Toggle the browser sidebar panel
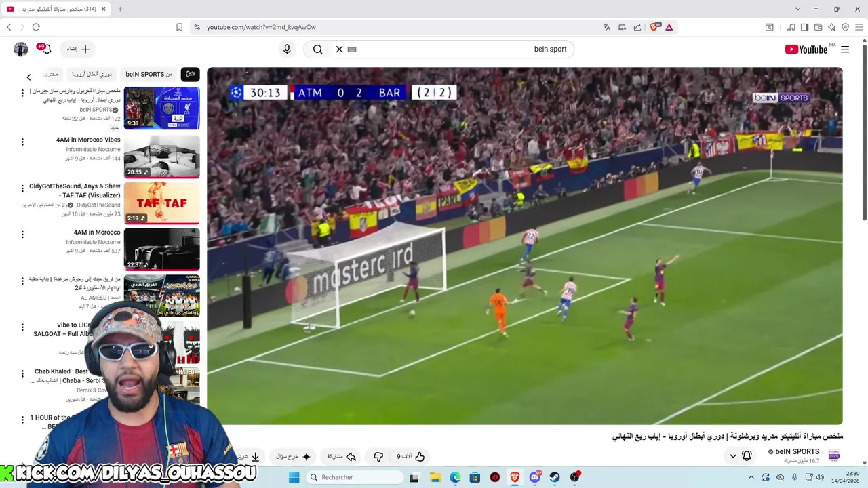 (x=804, y=27)
